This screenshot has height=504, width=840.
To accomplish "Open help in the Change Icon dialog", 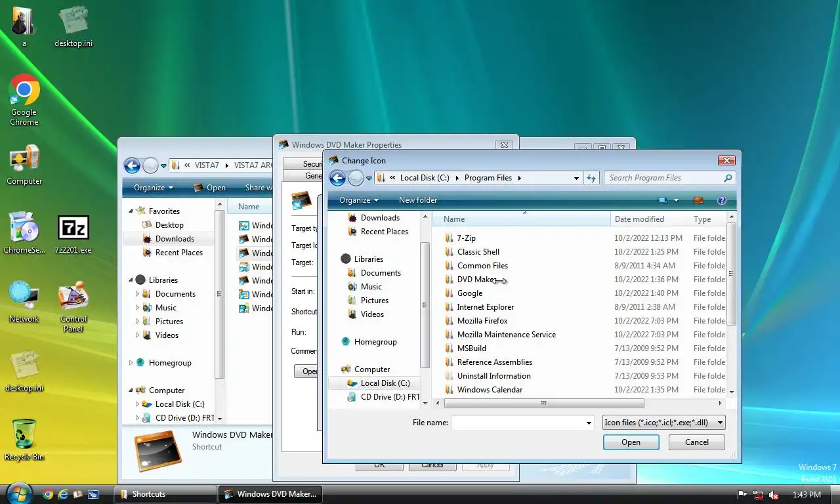I will coord(722,200).
